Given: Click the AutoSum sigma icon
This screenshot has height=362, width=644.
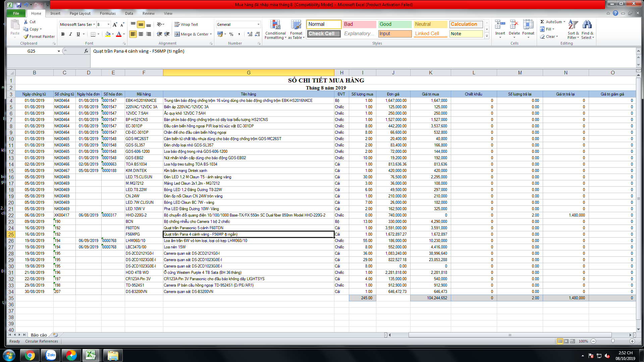Looking at the screenshot, I should (x=542, y=22).
